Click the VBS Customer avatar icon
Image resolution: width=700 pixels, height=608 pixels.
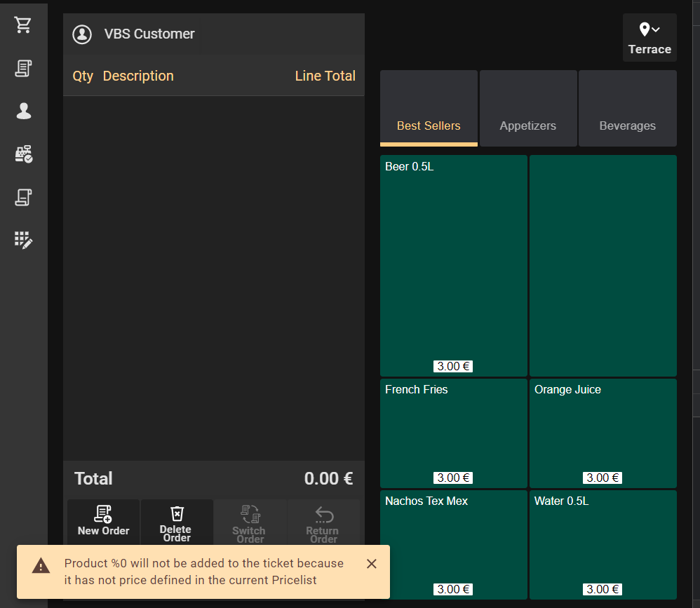tap(83, 34)
